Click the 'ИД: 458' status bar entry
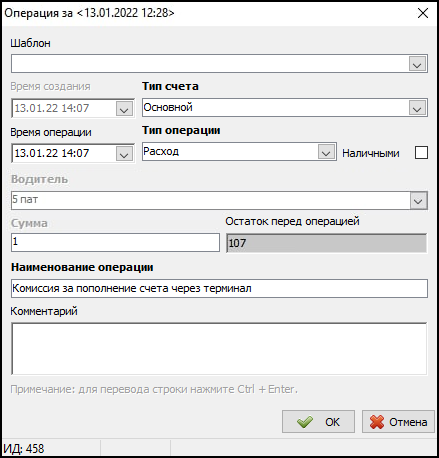Viewport: 439px width, 458px height. [24, 449]
